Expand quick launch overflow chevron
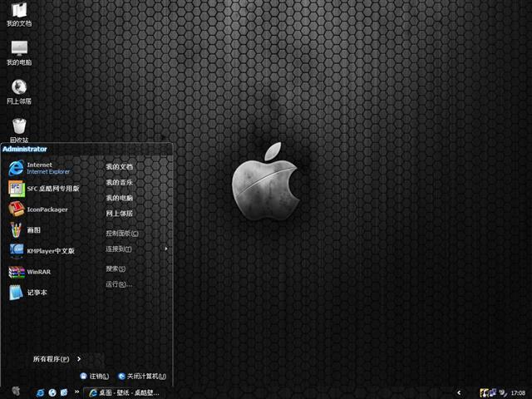Image resolution: width=532 pixels, height=399 pixels. click(x=77, y=392)
